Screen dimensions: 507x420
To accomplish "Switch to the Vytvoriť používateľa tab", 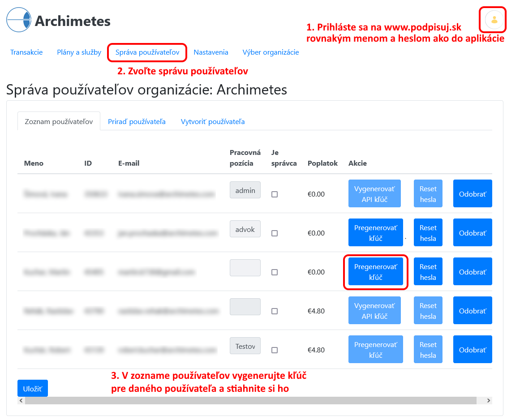I will (213, 122).
